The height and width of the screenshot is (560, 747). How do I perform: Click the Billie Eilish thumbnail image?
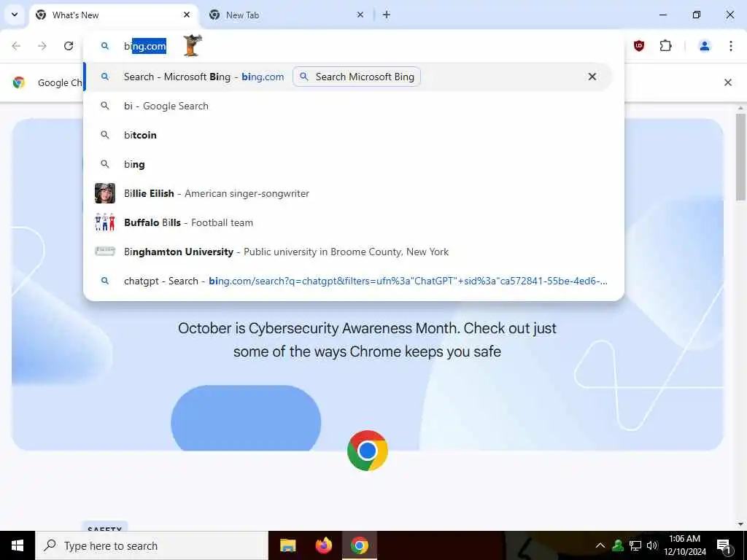coord(105,193)
